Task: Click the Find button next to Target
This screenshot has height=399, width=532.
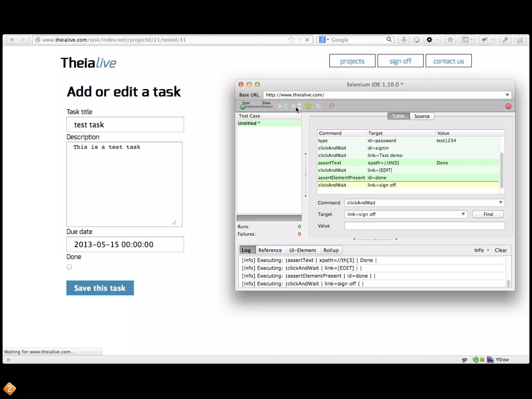Action: click(488, 214)
